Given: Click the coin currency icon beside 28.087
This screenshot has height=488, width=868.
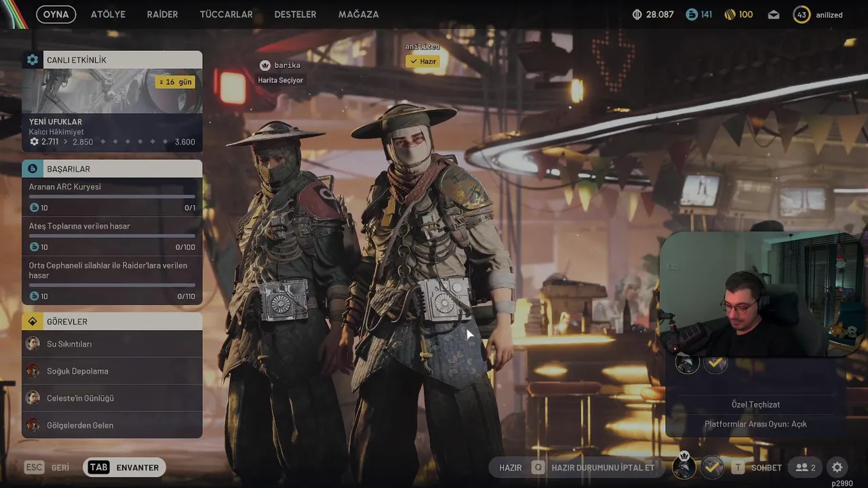Looking at the screenshot, I should pos(637,14).
